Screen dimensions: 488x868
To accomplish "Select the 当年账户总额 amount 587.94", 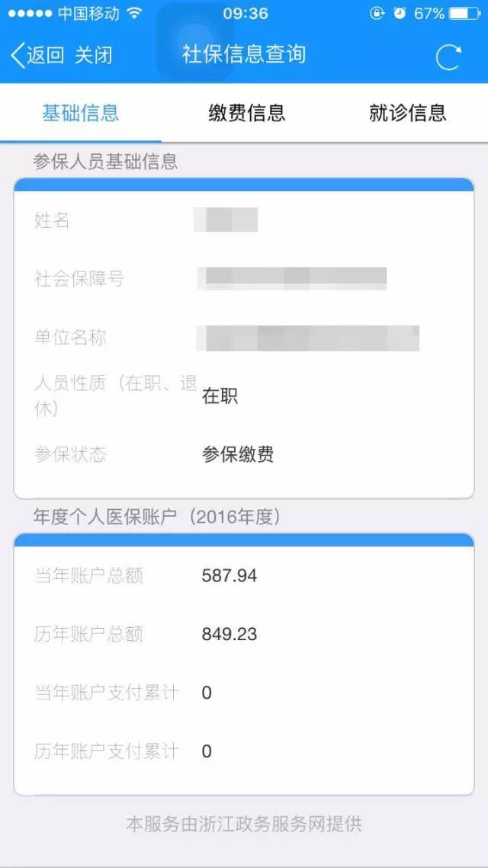I will pyautogui.click(x=230, y=576).
